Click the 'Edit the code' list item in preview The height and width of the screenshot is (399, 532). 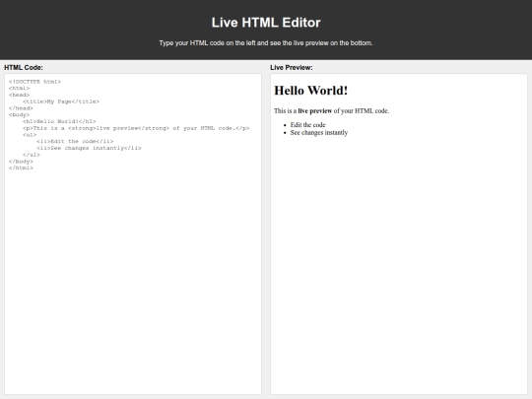pos(307,125)
